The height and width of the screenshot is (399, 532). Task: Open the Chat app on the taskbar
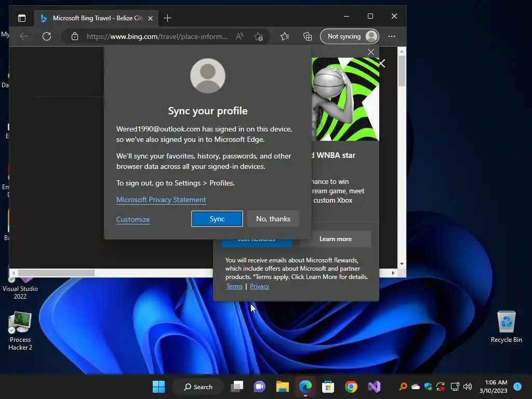point(260,387)
